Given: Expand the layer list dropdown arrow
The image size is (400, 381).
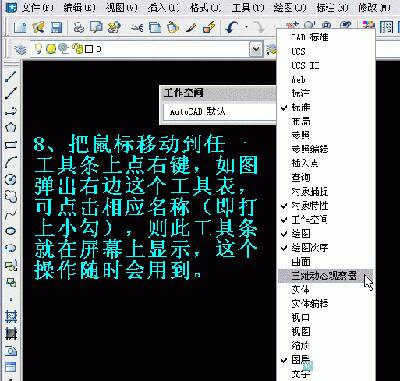Looking at the screenshot, I should point(256,50).
